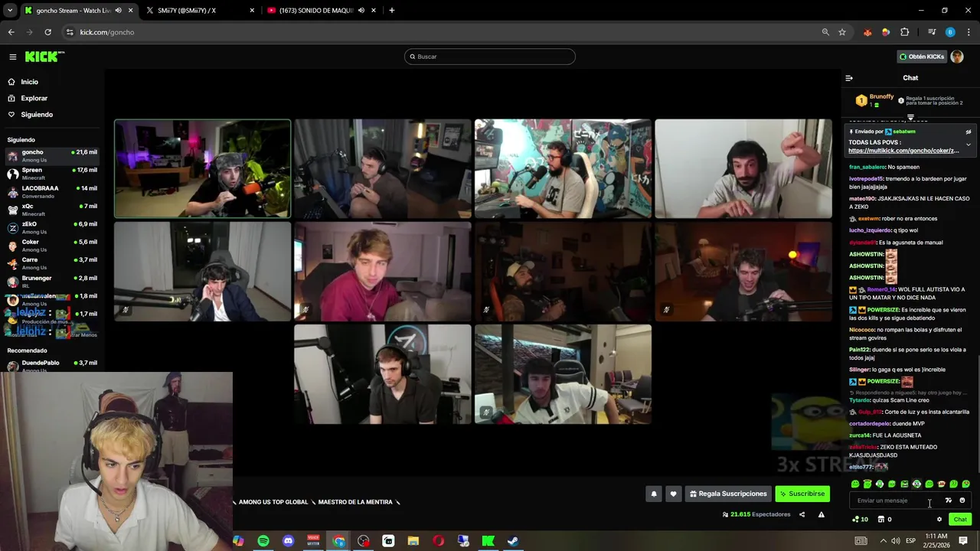The width and height of the screenshot is (980, 551).
Task: Click the Obtén KICKs button
Action: point(922,57)
